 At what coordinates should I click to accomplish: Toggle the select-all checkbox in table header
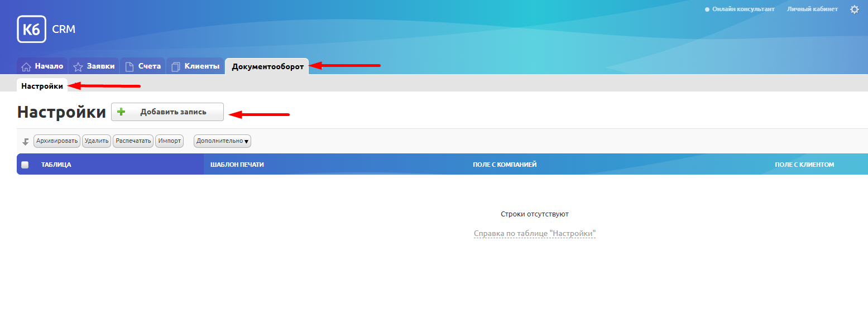click(x=25, y=165)
